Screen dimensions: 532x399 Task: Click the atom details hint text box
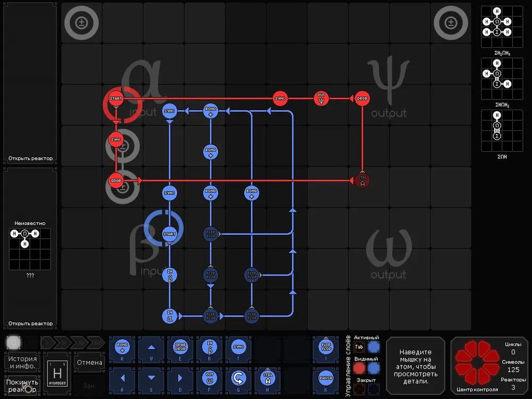tap(415, 366)
